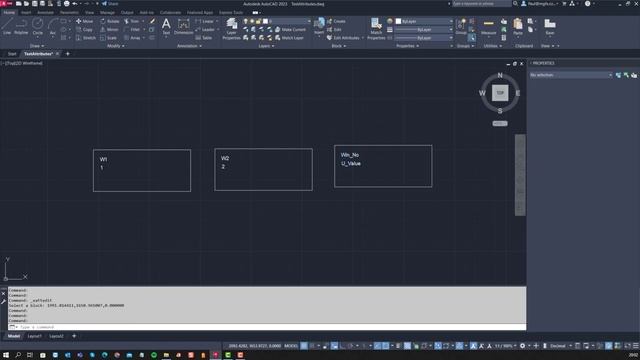Select the Dimension tool
The image size is (640, 360).
(184, 27)
